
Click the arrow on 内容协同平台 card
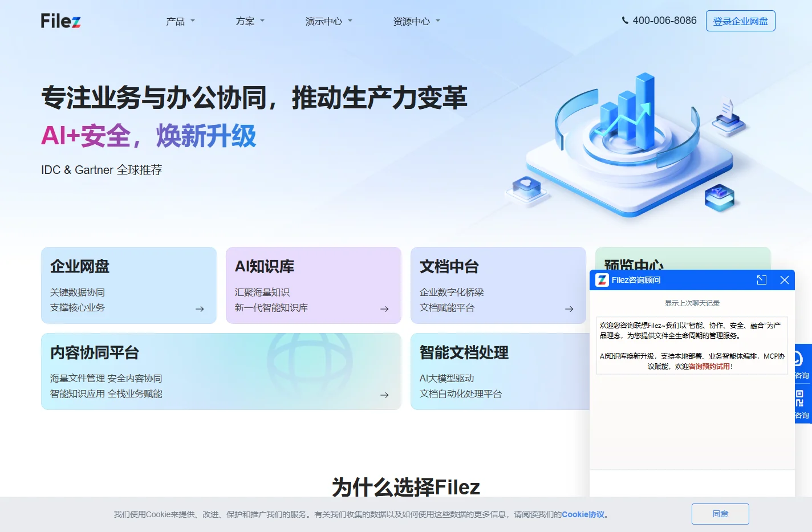[x=384, y=395]
